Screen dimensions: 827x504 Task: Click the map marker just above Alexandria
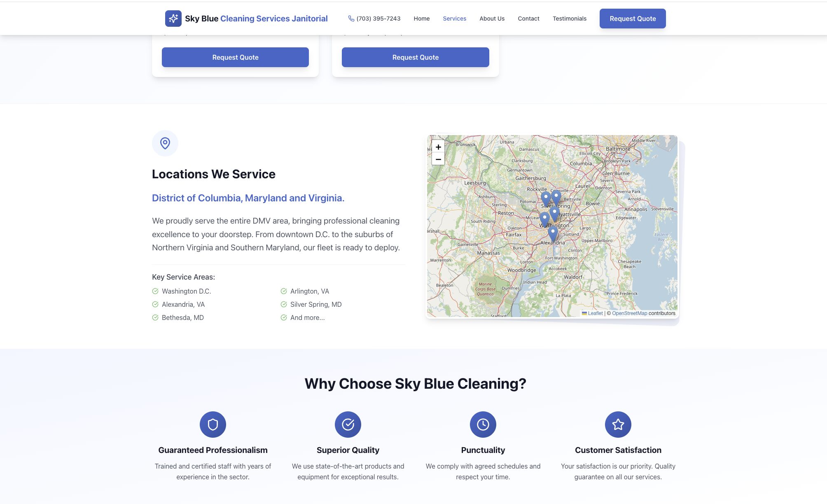click(x=553, y=234)
